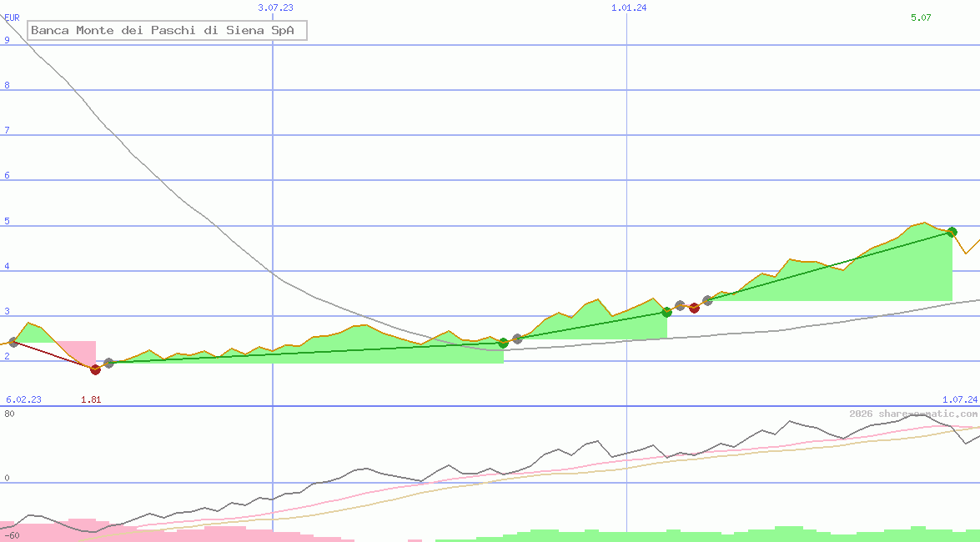Click the red marker at the 1.81 low
980x542 pixels.
(x=95, y=369)
